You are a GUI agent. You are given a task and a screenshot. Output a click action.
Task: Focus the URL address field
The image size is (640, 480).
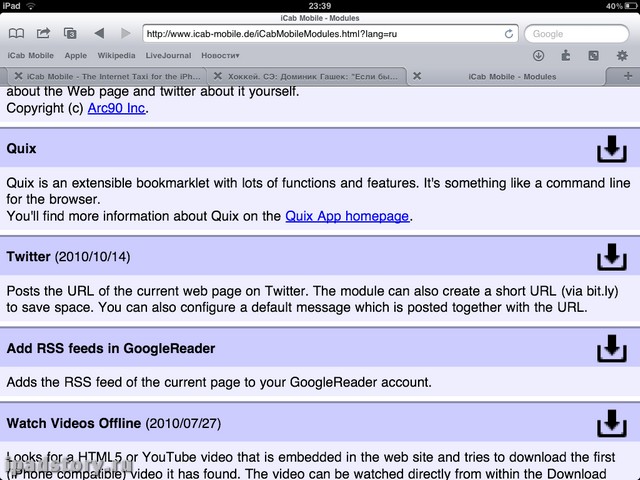(331, 34)
